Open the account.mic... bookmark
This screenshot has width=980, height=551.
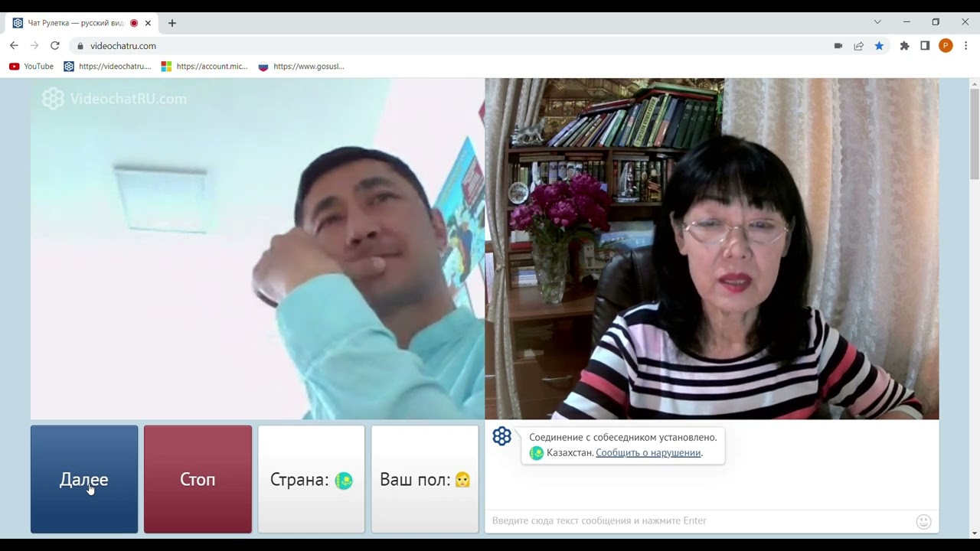click(204, 67)
